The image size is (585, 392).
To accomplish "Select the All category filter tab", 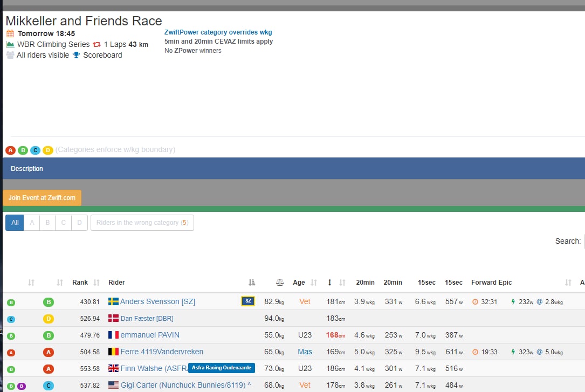I will pyautogui.click(x=15, y=223).
